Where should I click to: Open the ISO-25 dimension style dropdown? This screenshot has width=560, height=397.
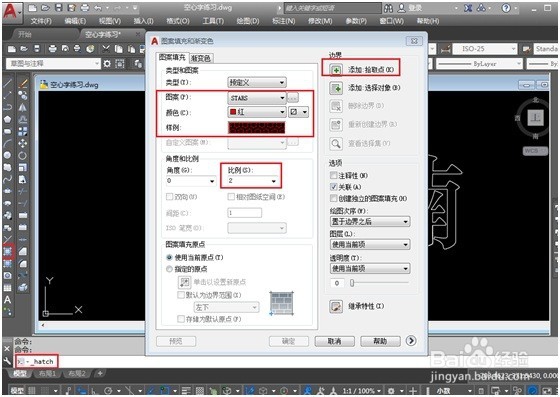coord(485,49)
